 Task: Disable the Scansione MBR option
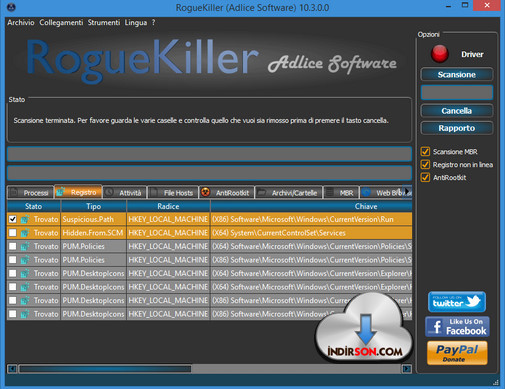pyautogui.click(x=425, y=152)
